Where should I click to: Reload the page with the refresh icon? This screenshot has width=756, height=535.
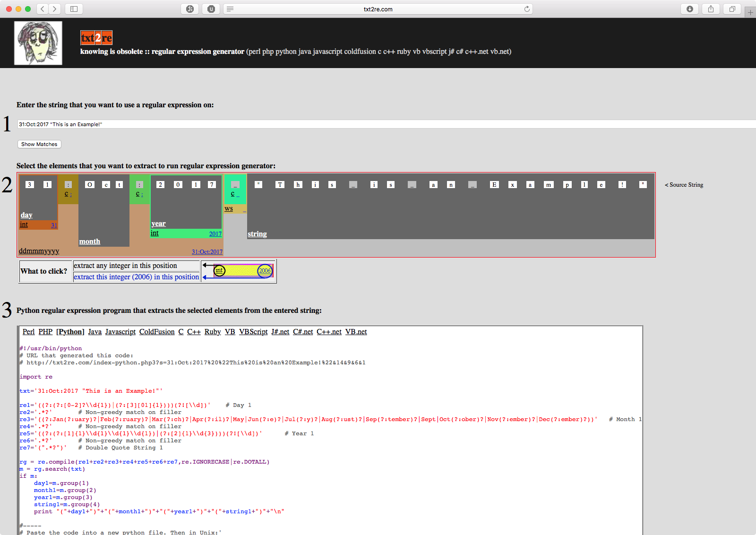click(527, 9)
